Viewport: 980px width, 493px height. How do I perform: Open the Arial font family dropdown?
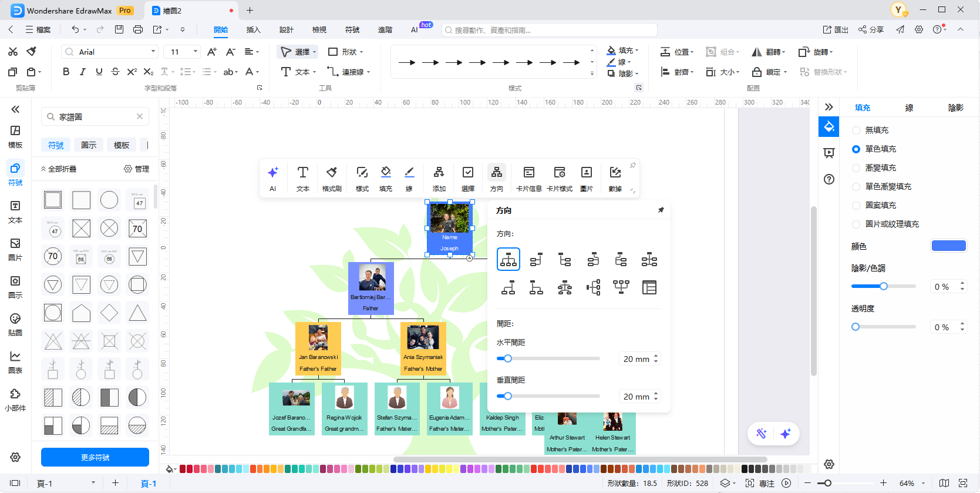point(110,52)
